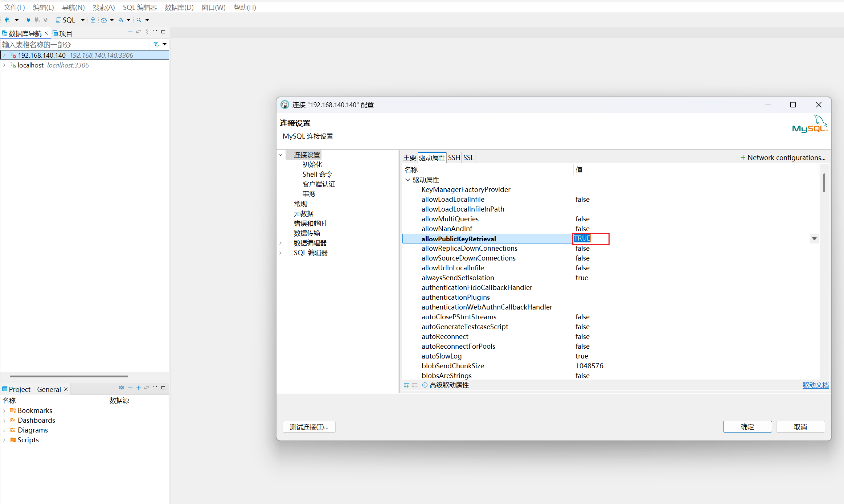The height and width of the screenshot is (504, 844).
Task: Open the 数据库(D) menu
Action: 179,7
